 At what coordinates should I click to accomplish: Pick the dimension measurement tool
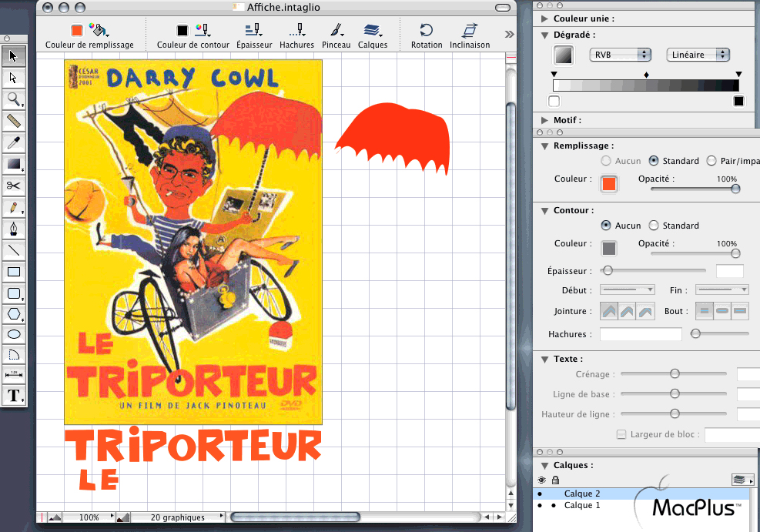pos(14,374)
